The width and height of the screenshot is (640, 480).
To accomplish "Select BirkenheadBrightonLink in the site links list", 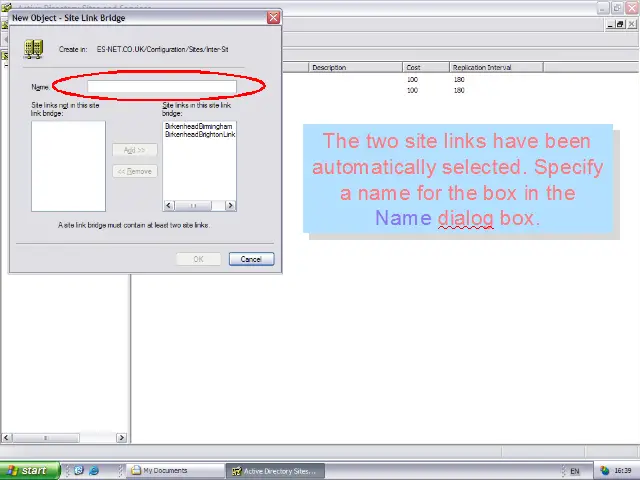I will [199, 134].
